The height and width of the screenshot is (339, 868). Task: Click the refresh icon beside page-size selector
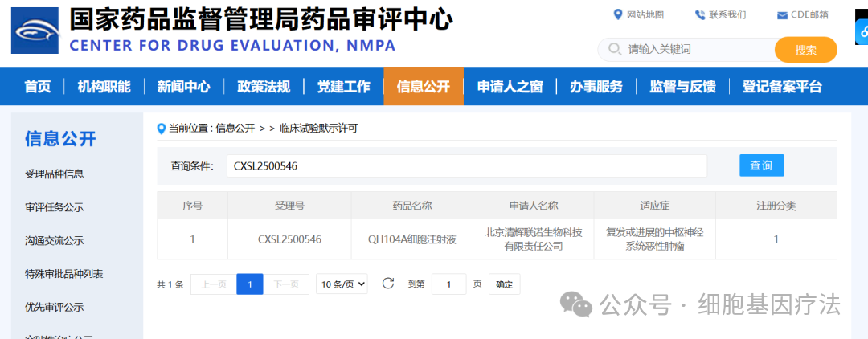[x=388, y=284]
